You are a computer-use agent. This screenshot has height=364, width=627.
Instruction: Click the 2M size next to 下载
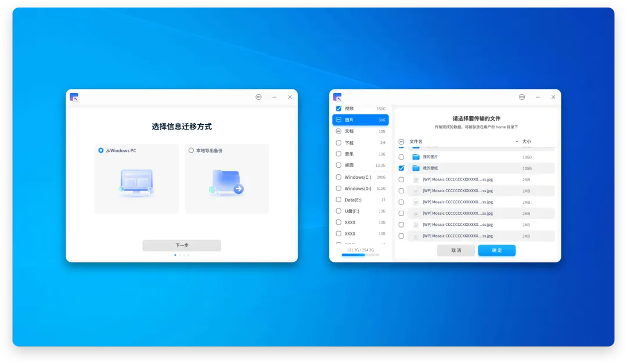pyautogui.click(x=383, y=143)
